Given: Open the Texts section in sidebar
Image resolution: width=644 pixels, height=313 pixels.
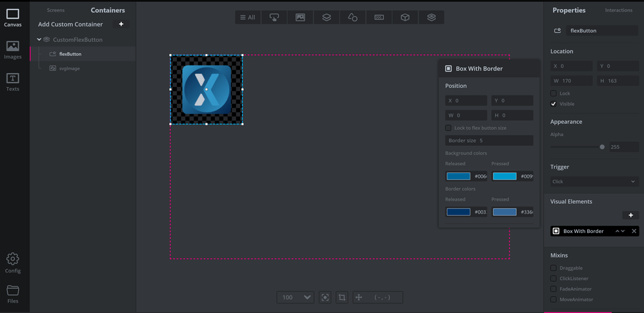Looking at the screenshot, I should (13, 82).
